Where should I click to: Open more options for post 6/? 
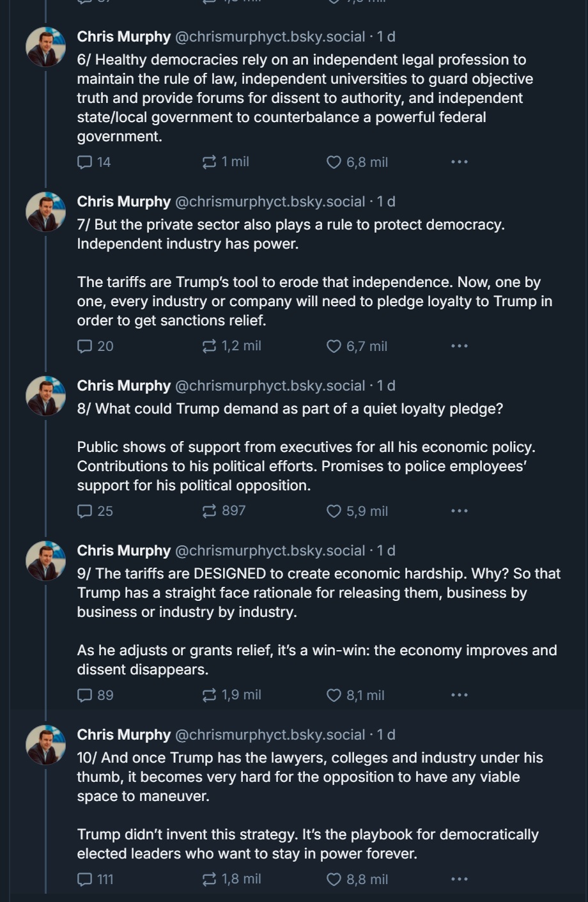click(459, 162)
